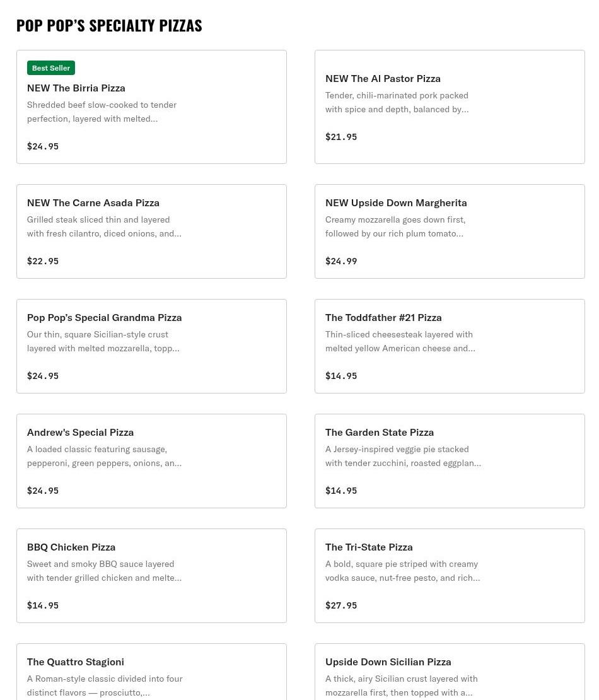Open the NEW The Birria Pizza item
The width and height of the screenshot is (599, 700).
(x=151, y=107)
